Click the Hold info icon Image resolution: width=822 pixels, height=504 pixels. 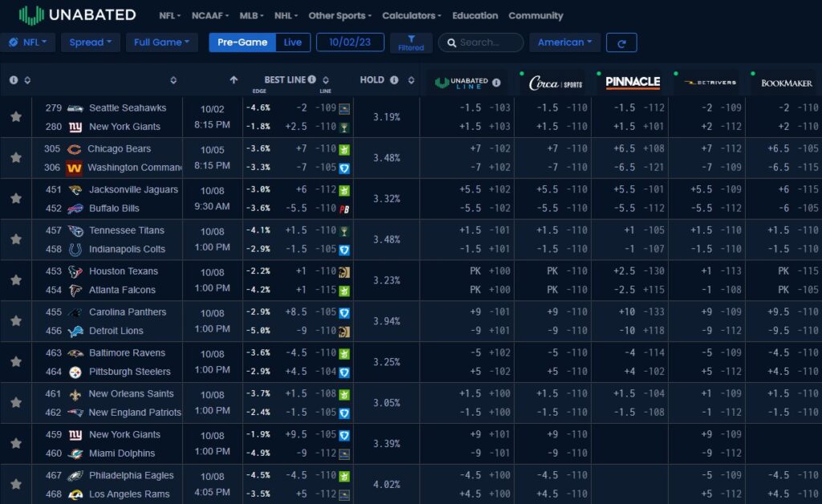pos(394,80)
